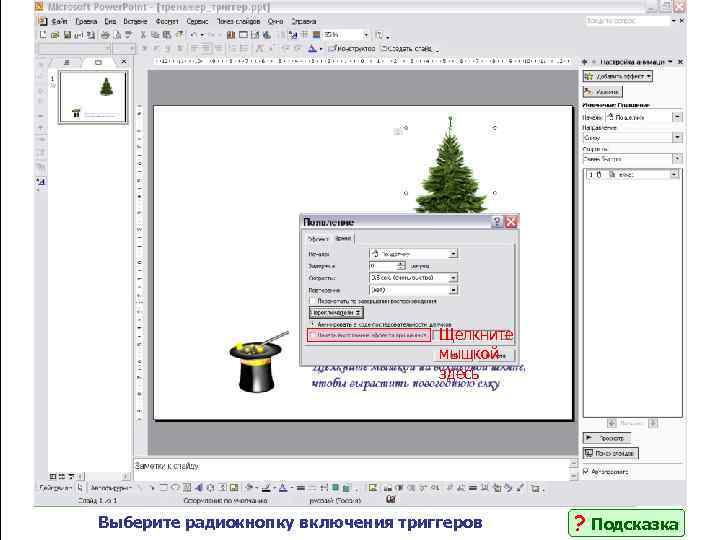Click the Задержка delay spinner
This screenshot has height=540, width=720.
(401, 266)
